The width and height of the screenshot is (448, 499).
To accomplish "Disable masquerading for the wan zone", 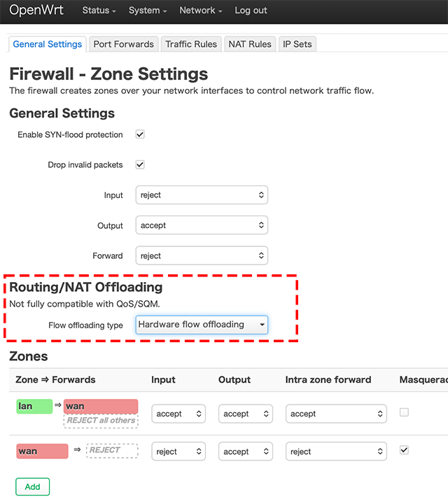I will (404, 450).
